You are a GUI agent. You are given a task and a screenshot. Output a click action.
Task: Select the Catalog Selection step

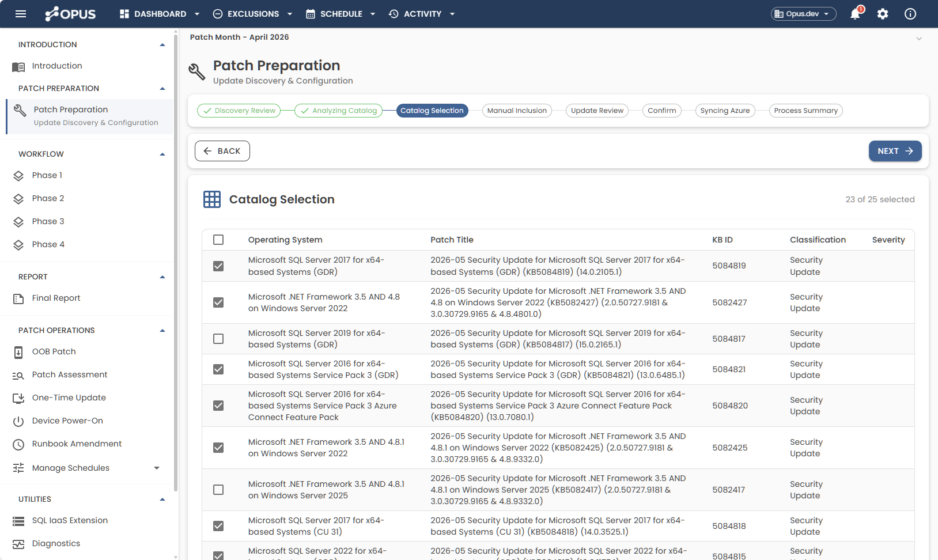(x=432, y=111)
